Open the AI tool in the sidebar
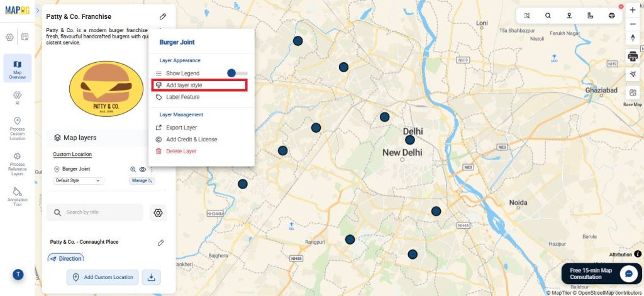 click(17, 97)
